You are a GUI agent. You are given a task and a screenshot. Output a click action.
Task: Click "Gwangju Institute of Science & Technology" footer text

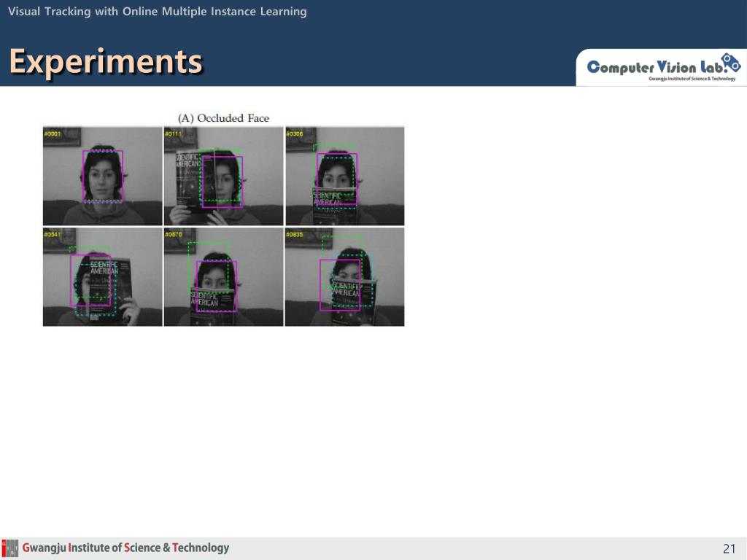pos(125,548)
